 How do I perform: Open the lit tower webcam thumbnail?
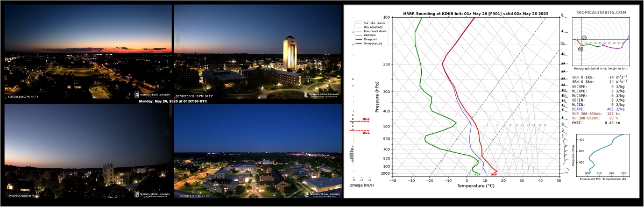point(258,52)
